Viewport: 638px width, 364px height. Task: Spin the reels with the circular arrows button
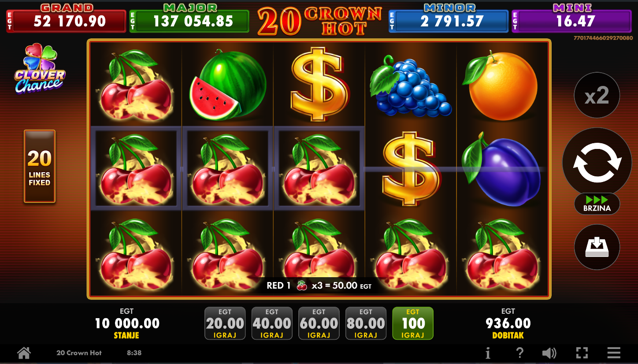point(597,163)
